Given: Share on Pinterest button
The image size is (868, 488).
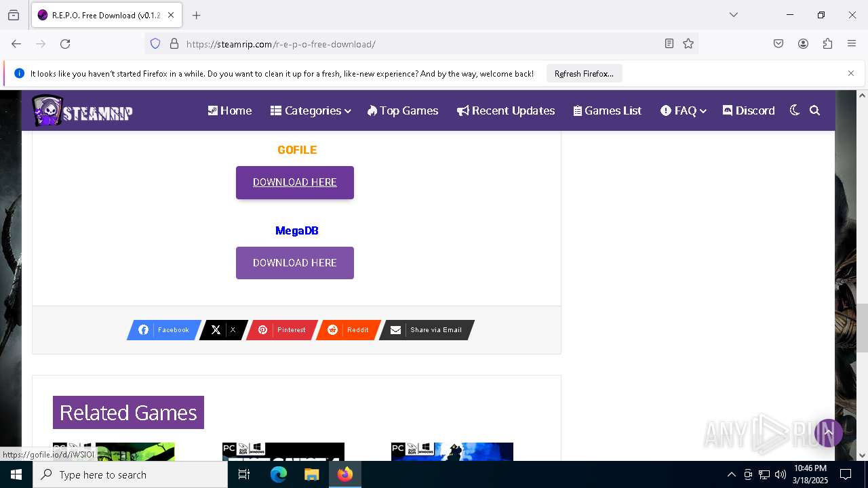Looking at the screenshot, I should [x=282, y=330].
